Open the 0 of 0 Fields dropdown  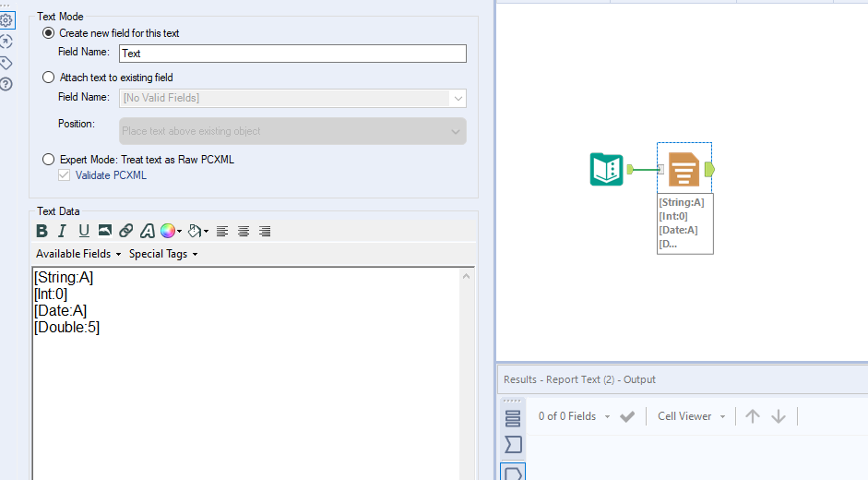(x=574, y=416)
